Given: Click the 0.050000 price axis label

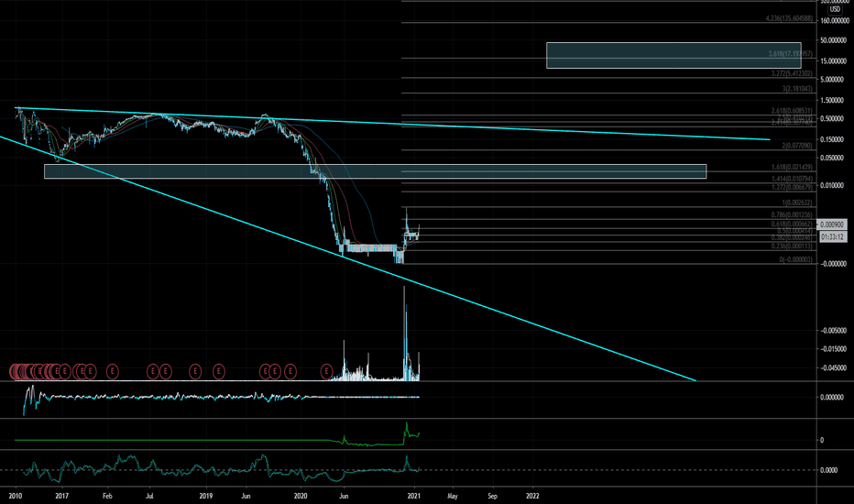Looking at the screenshot, I should pos(833,158).
